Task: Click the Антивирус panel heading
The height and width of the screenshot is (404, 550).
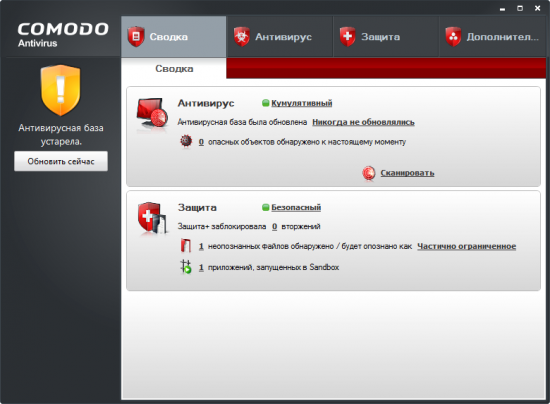Action: (206, 103)
